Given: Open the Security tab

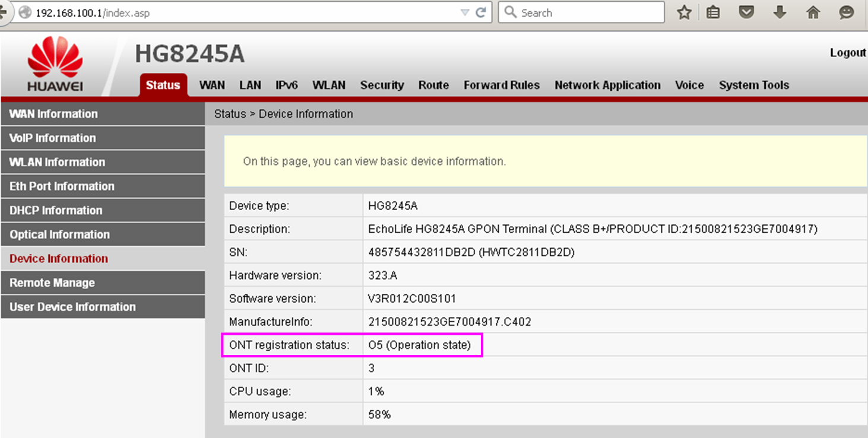Looking at the screenshot, I should [x=382, y=85].
